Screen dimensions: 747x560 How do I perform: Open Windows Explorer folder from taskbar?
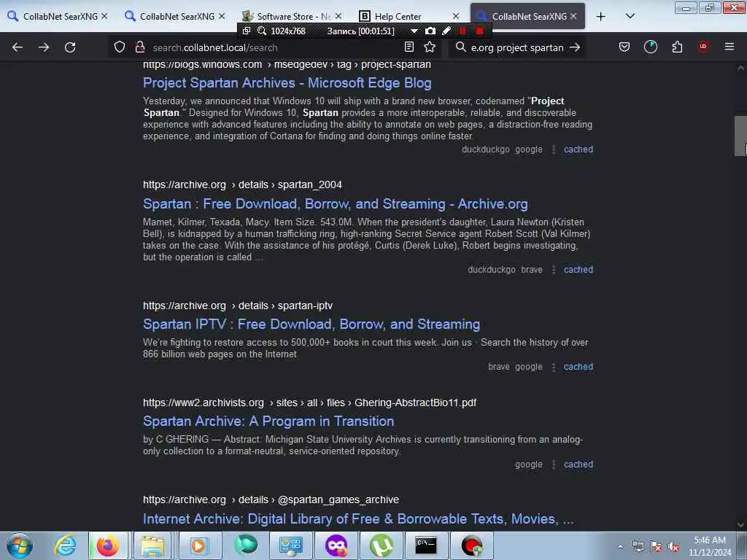tap(152, 545)
